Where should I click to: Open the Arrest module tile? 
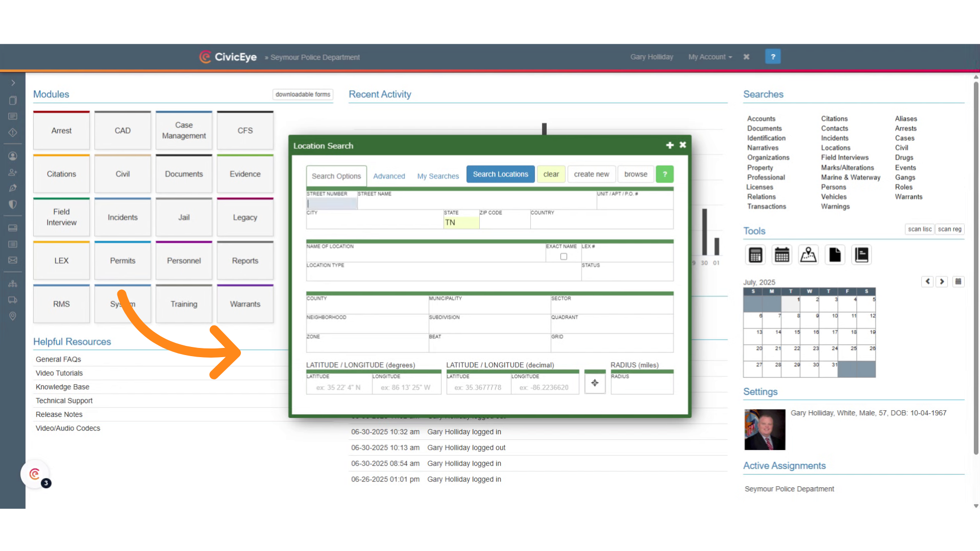click(x=61, y=131)
